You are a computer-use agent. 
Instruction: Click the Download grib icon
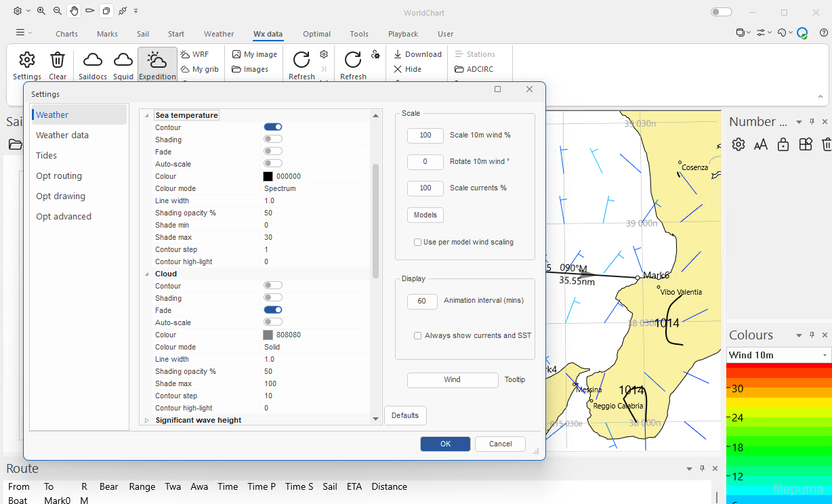pyautogui.click(x=398, y=54)
